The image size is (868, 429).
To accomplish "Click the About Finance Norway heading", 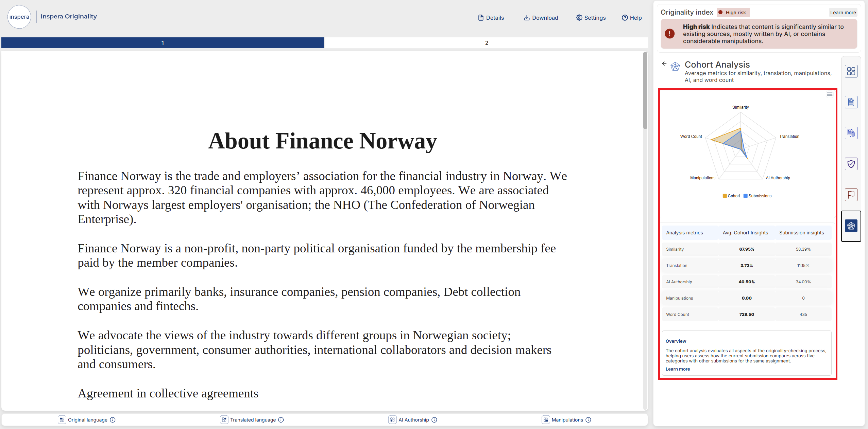I will point(322,141).
